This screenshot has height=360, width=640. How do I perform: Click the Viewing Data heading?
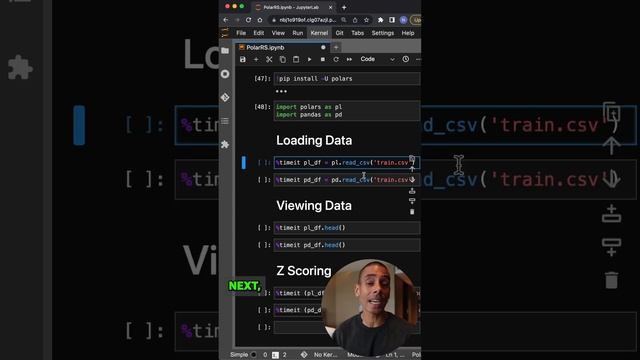(314, 206)
